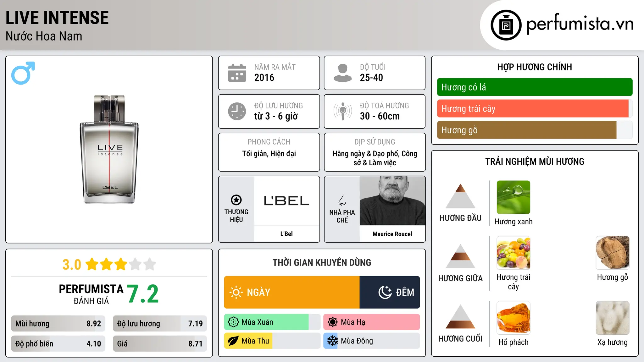The image size is (644, 362).
Task: Click the projection value 30 - 60cm
Action: (x=380, y=116)
